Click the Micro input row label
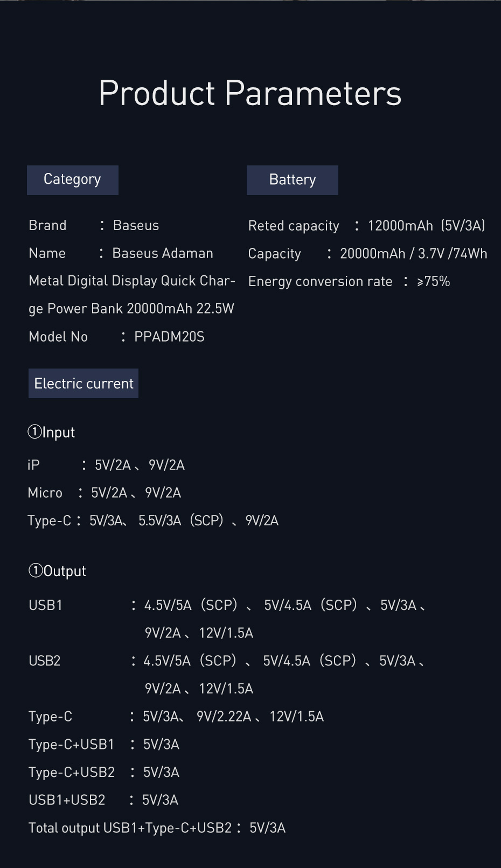 pyautogui.click(x=45, y=493)
